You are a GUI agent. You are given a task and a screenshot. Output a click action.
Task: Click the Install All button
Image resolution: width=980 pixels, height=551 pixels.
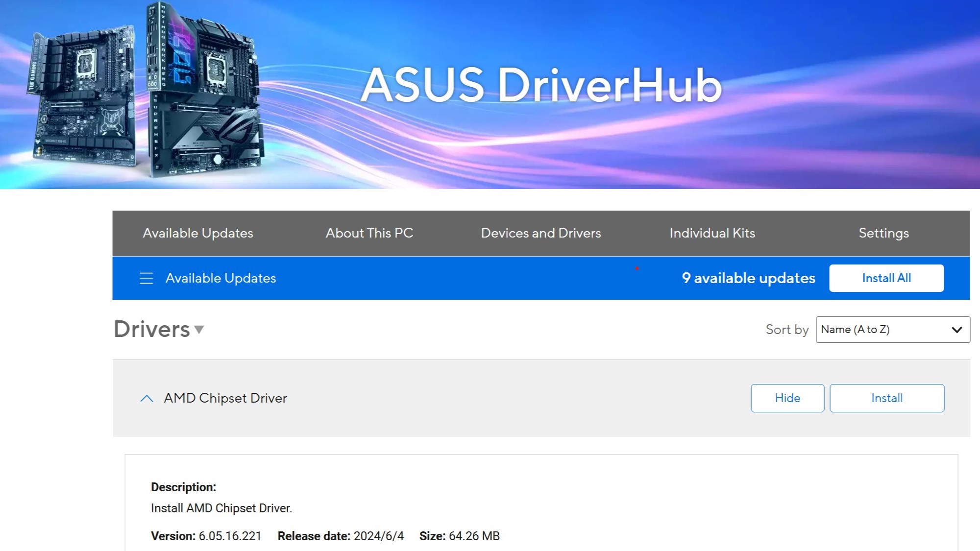coord(886,278)
